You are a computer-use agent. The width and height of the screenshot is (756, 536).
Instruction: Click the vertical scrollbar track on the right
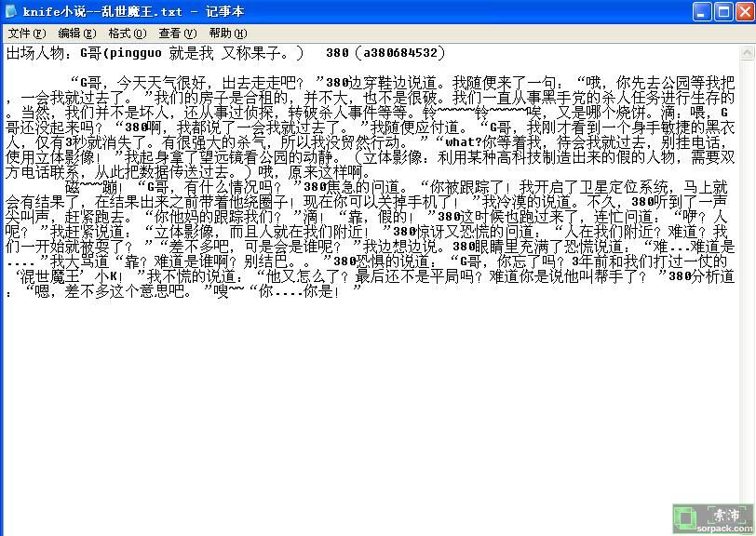tap(748, 279)
